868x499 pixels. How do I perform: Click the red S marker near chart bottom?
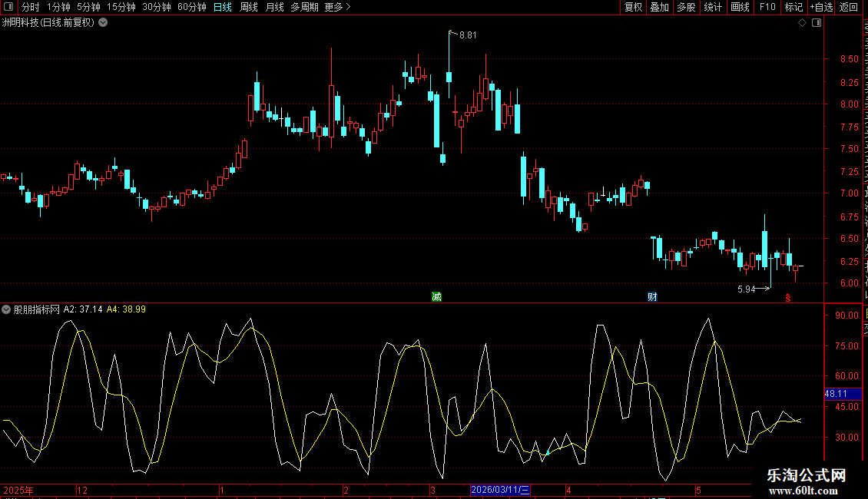pyautogui.click(x=788, y=298)
